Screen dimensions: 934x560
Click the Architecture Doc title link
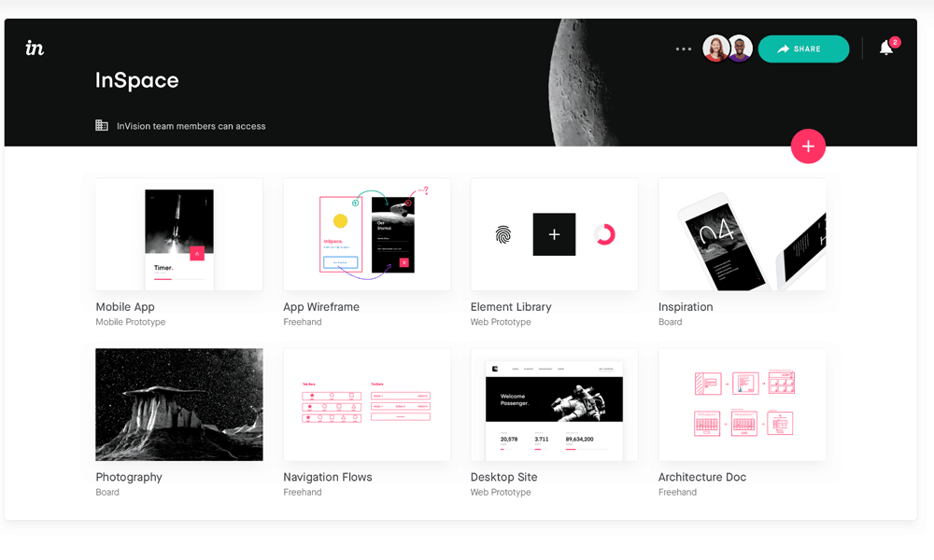point(701,477)
